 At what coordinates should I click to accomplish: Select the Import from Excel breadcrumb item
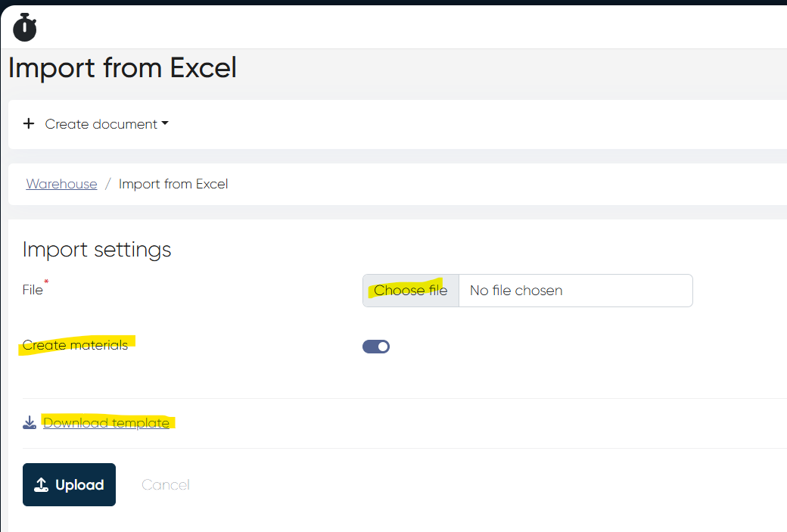click(x=173, y=184)
